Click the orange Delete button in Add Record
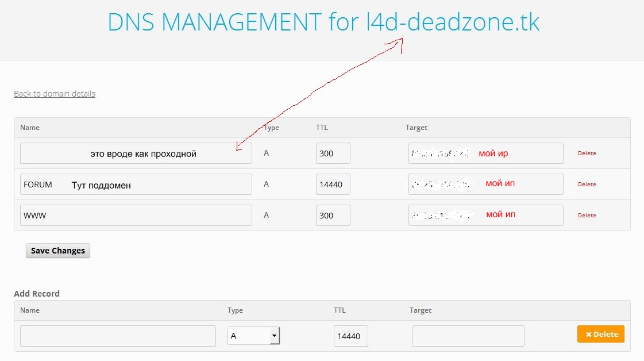The height and width of the screenshot is (361, 644). (x=600, y=334)
